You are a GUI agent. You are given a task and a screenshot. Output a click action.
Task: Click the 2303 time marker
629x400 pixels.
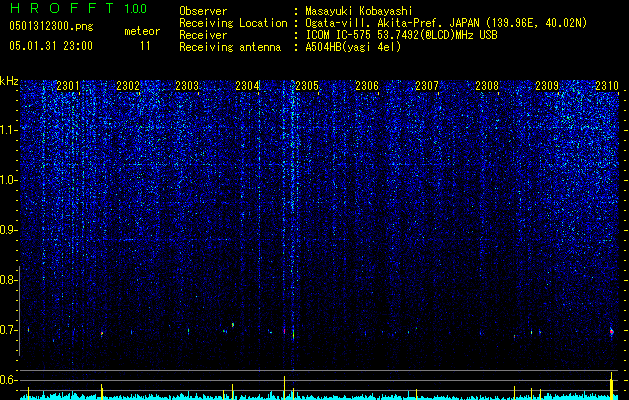pyautogui.click(x=187, y=85)
